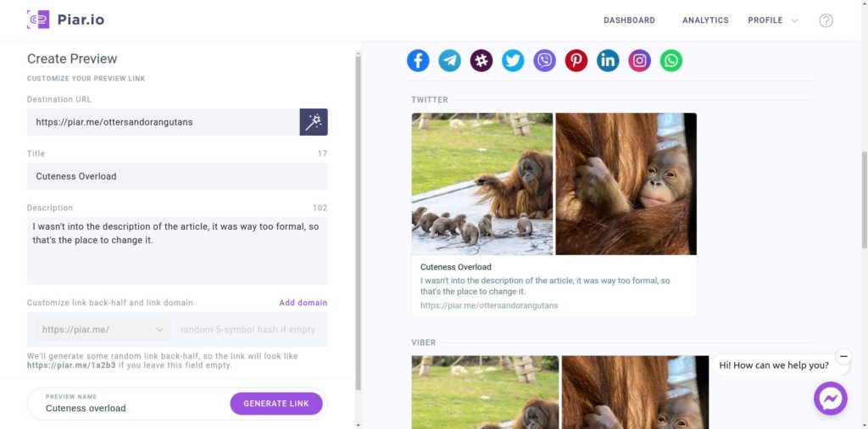Edit the Preview Name field

pyautogui.click(x=133, y=408)
